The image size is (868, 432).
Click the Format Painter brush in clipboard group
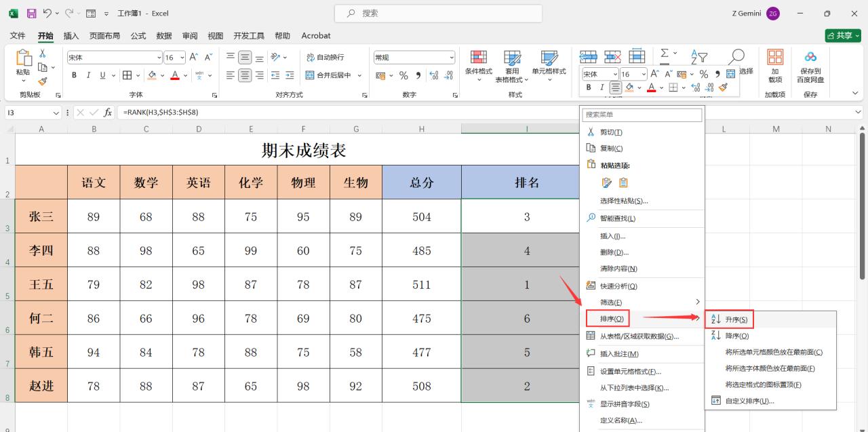point(43,81)
